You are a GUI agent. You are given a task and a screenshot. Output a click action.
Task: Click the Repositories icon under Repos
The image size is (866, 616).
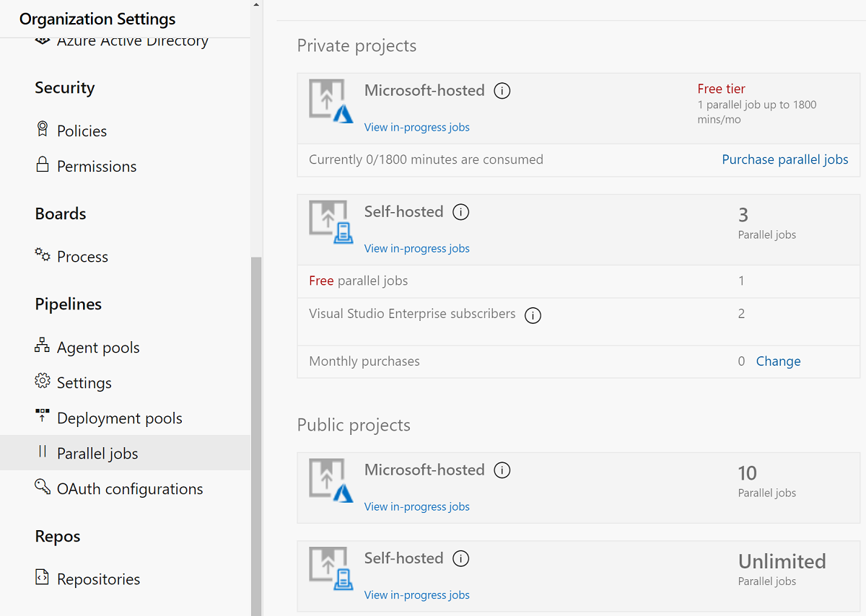(x=43, y=578)
